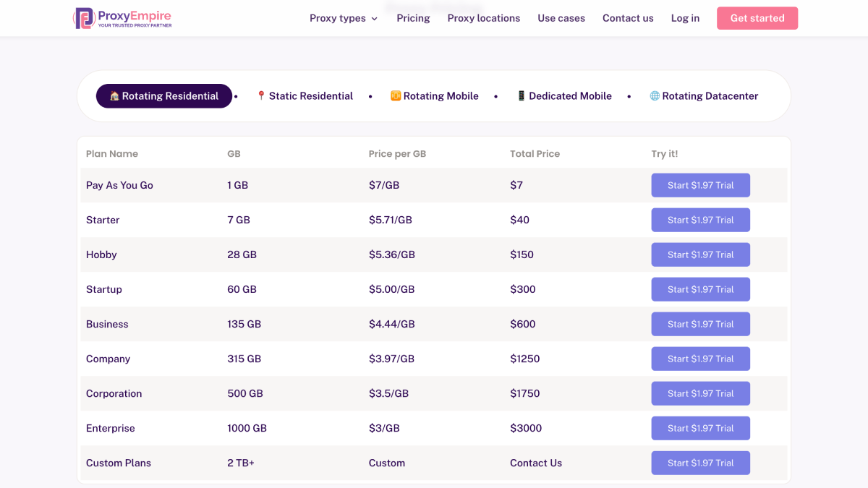Open the Pricing page
This screenshot has width=868, height=488.
413,18
